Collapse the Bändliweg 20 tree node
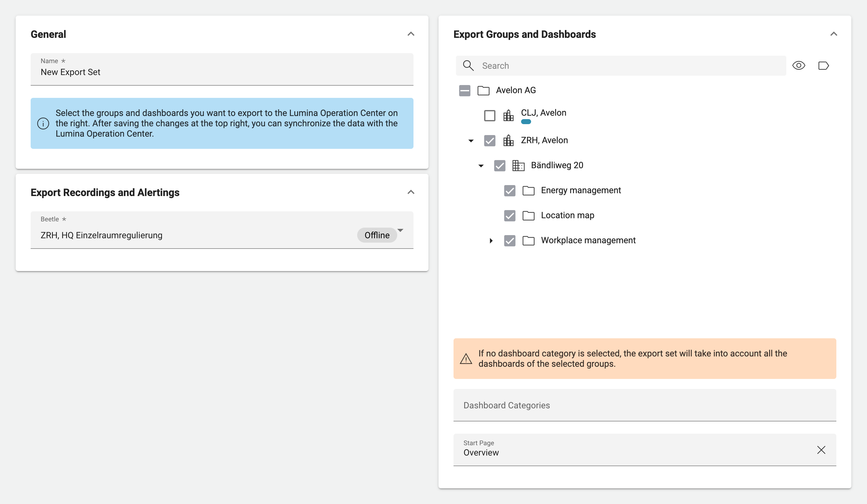The height and width of the screenshot is (504, 867). pos(481,166)
